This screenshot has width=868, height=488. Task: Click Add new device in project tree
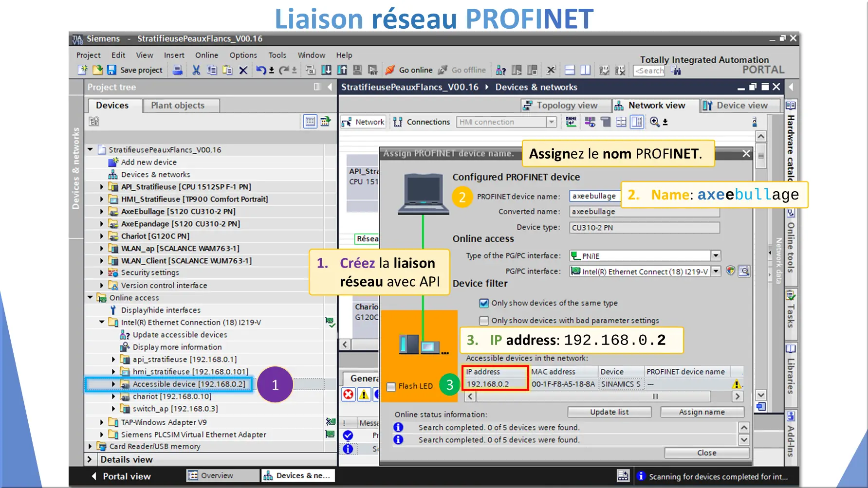point(148,162)
